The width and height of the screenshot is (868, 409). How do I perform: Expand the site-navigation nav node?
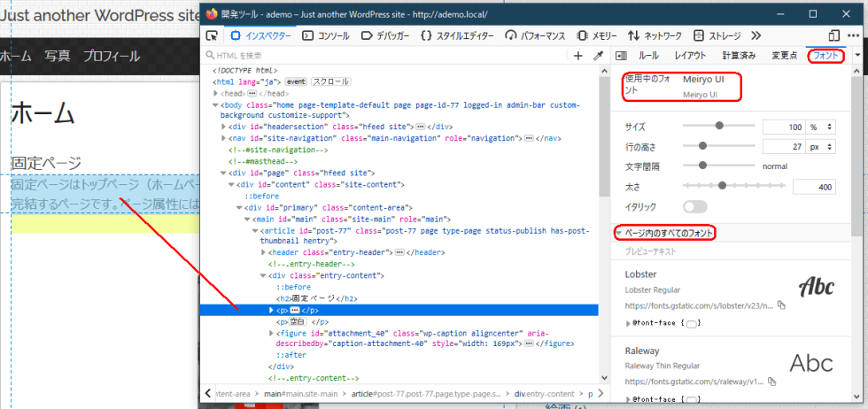tap(223, 138)
